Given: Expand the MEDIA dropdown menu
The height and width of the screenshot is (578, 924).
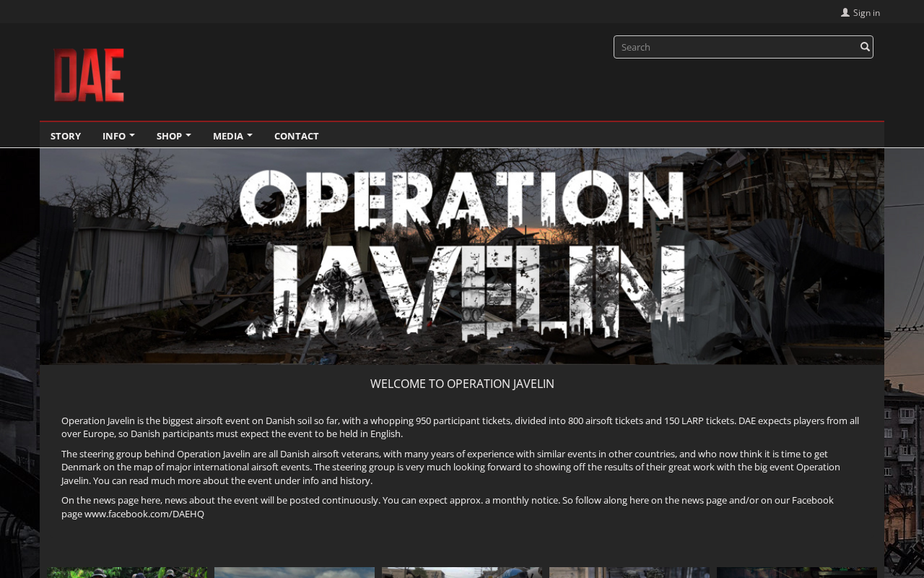Looking at the screenshot, I should tap(232, 136).
